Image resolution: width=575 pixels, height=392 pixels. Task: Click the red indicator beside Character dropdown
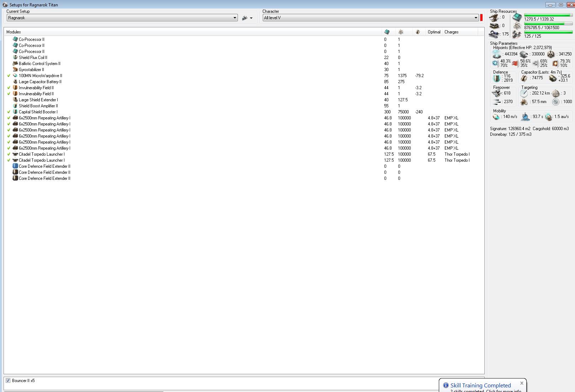tap(481, 18)
